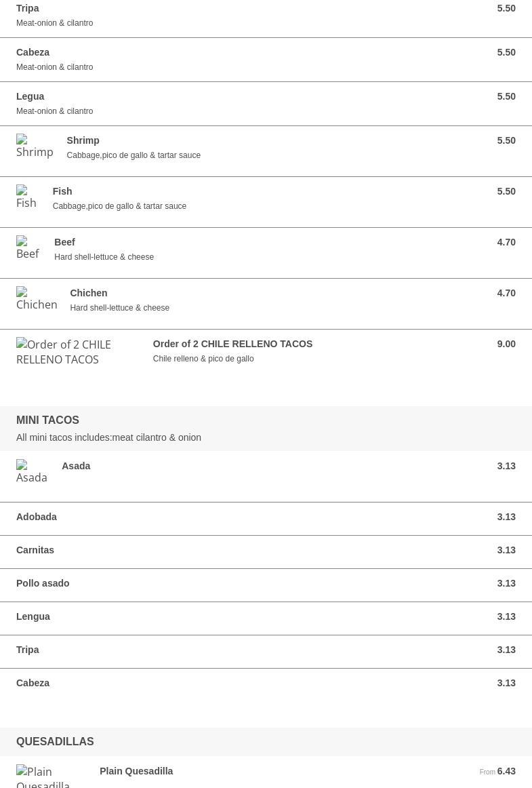Click the Shrimp taco thumbnail image
Screen dimensions: 532x788
[x=35, y=146]
